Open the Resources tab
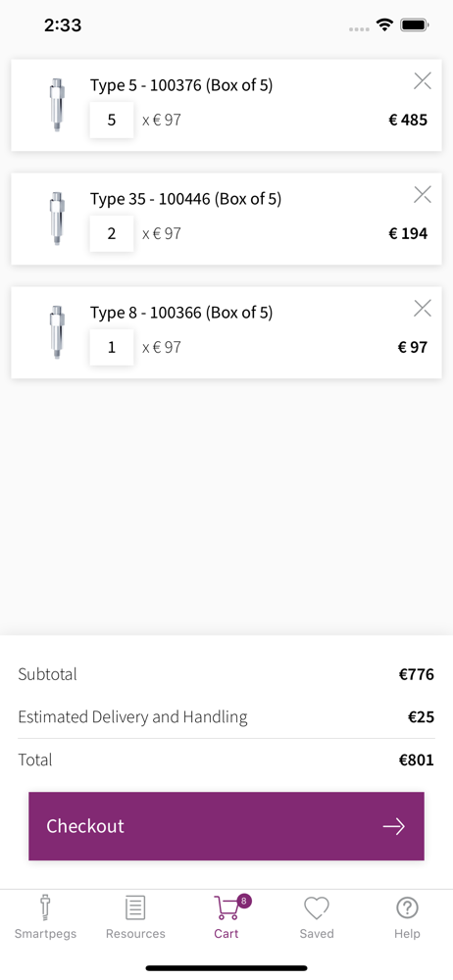The image size is (453, 980). [135, 917]
